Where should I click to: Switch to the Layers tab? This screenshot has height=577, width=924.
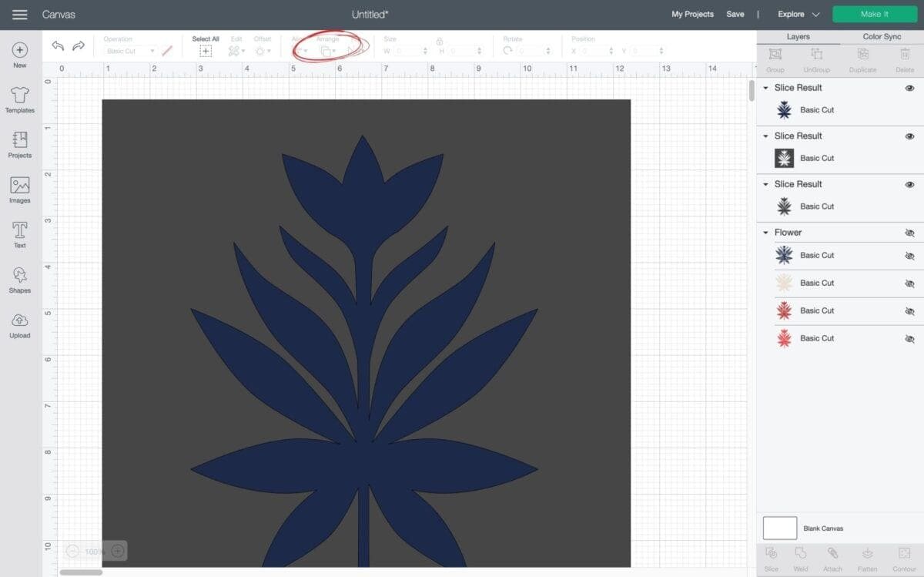click(x=798, y=37)
